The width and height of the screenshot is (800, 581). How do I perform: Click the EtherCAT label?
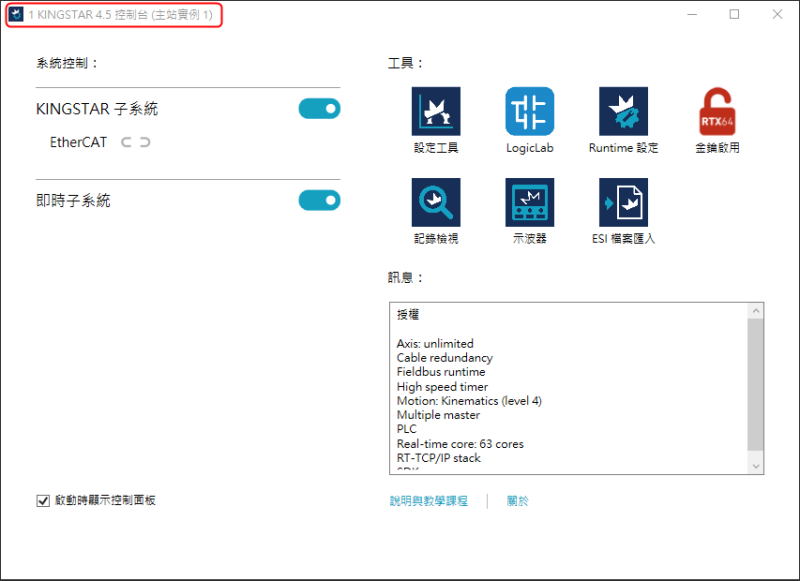point(78,142)
